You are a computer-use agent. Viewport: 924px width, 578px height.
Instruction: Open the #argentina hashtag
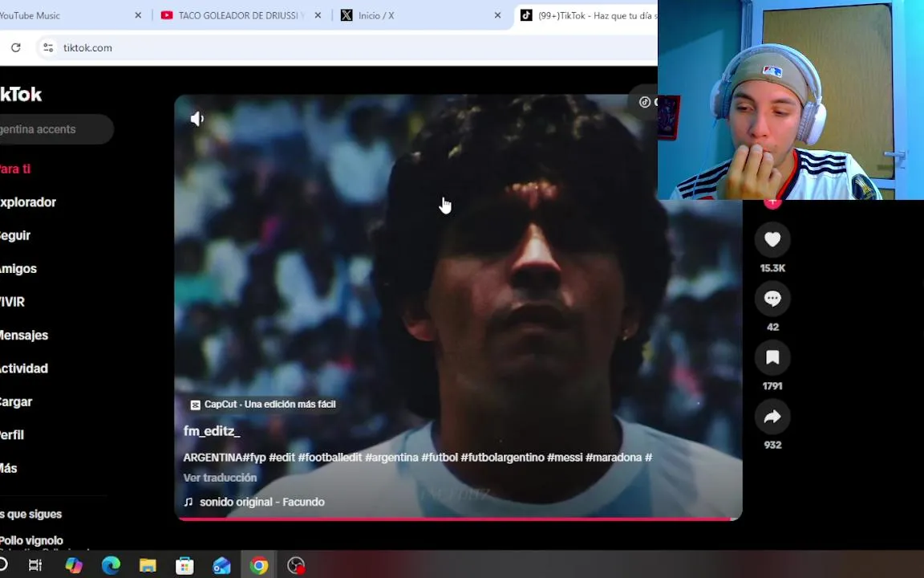pyautogui.click(x=392, y=458)
